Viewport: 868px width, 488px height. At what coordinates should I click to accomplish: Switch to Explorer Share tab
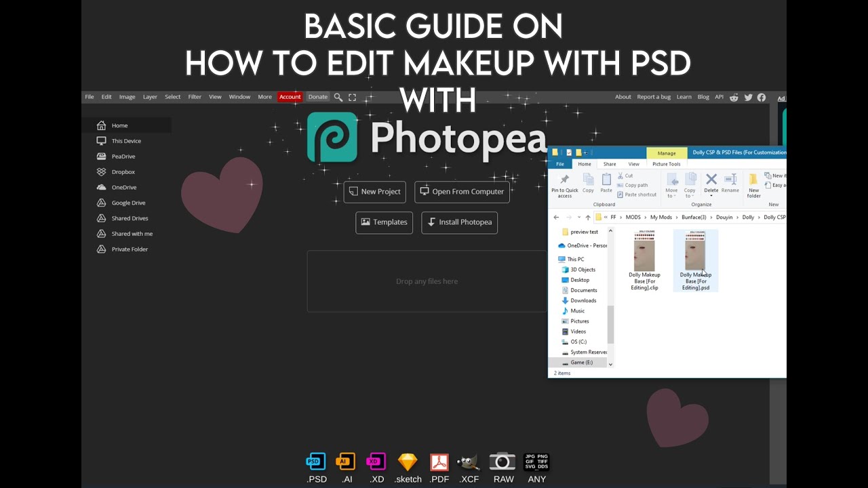point(610,164)
